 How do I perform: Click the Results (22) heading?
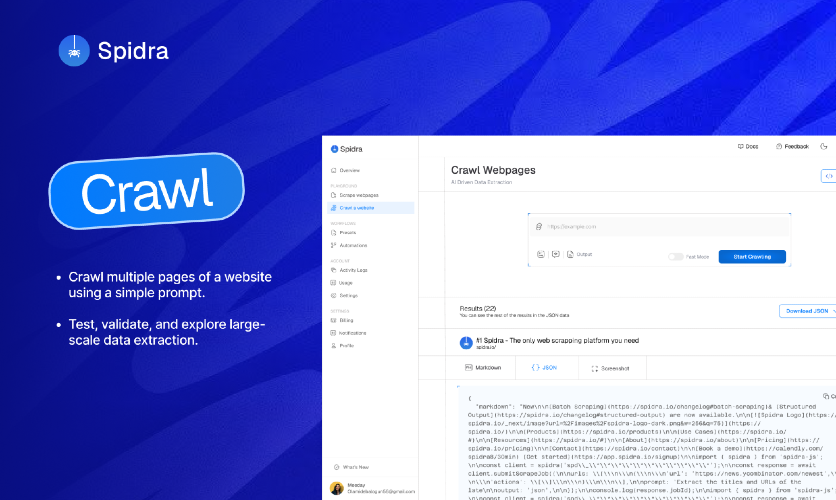pyautogui.click(x=478, y=308)
